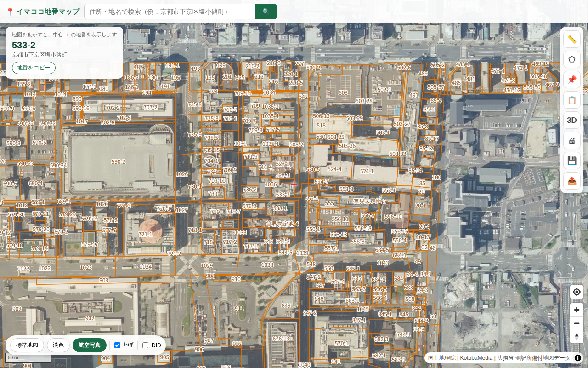The image size is (588, 368).
Task: Select the 航空写真 aerial basemap
Action: click(90, 345)
